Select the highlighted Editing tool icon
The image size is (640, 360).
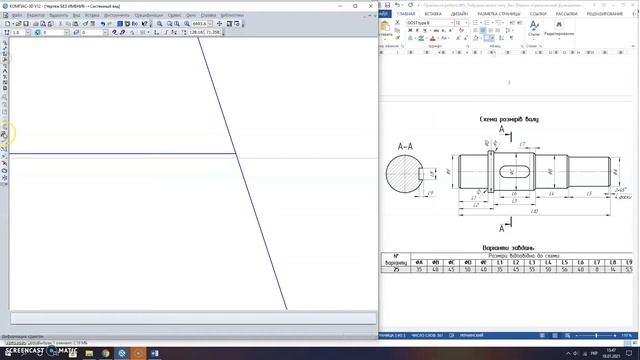(5, 135)
